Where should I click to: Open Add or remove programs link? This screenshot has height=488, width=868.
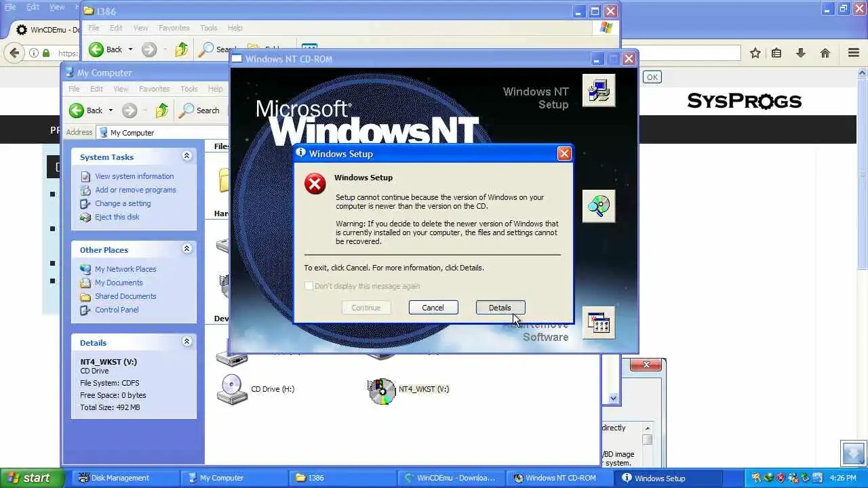(x=136, y=190)
